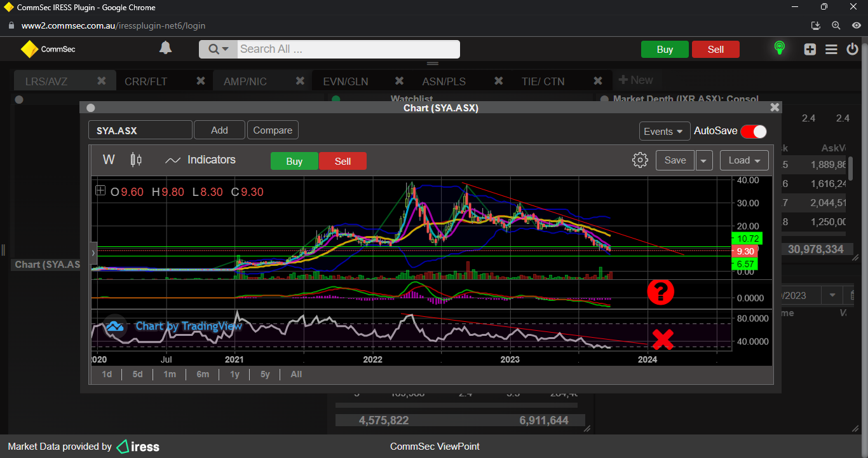Select the All time range
This screenshot has height=458, width=868.
296,374
